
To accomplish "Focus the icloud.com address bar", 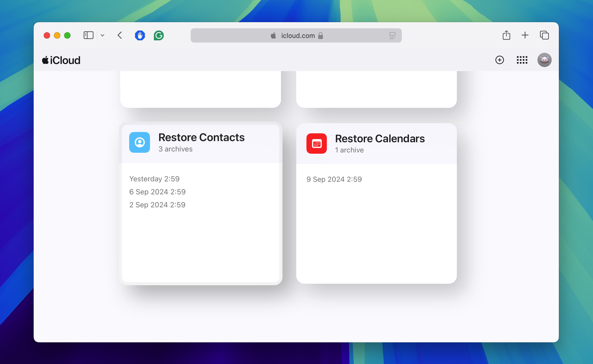I will [296, 35].
